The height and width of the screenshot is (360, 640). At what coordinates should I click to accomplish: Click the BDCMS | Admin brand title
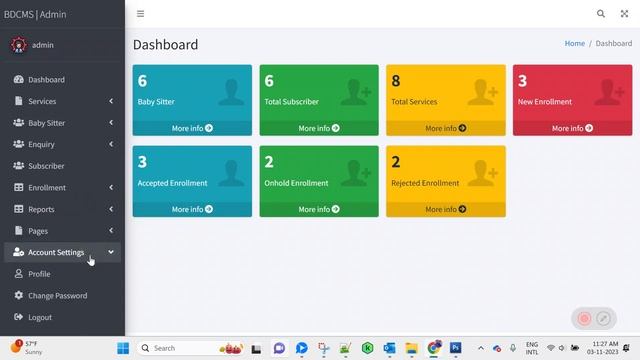click(x=35, y=14)
